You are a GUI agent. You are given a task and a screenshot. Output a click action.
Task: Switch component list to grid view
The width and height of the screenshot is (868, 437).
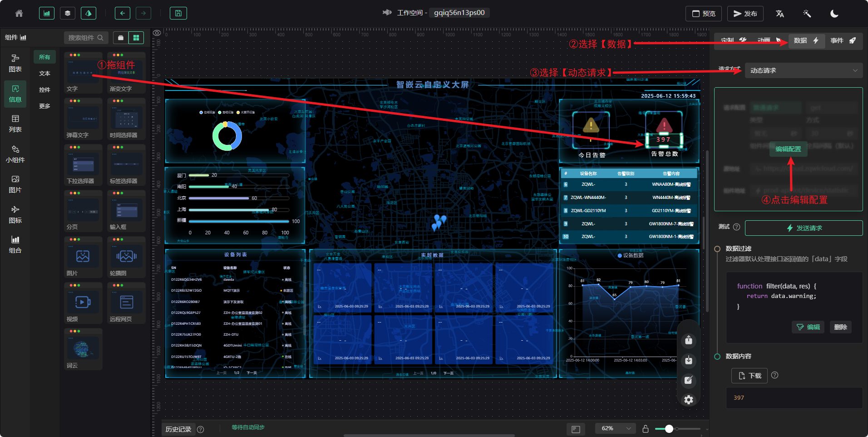[x=136, y=38]
